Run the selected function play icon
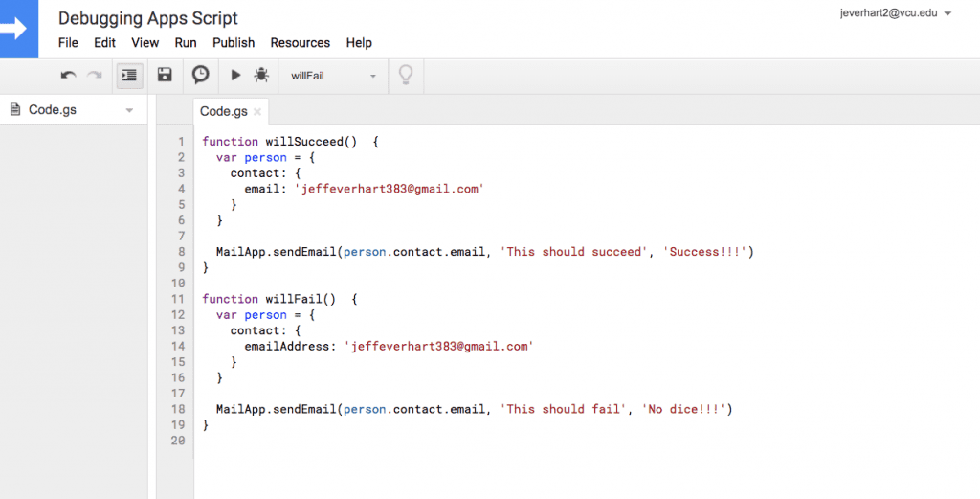 (235, 75)
